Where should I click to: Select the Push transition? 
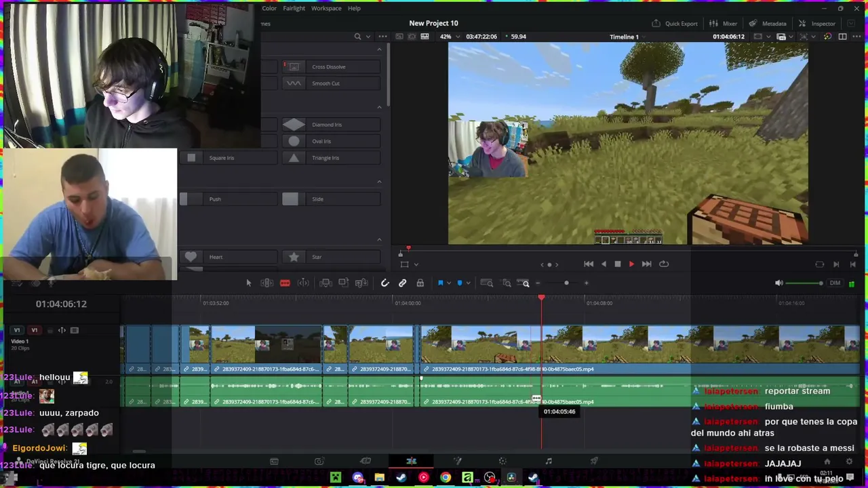[x=229, y=199]
